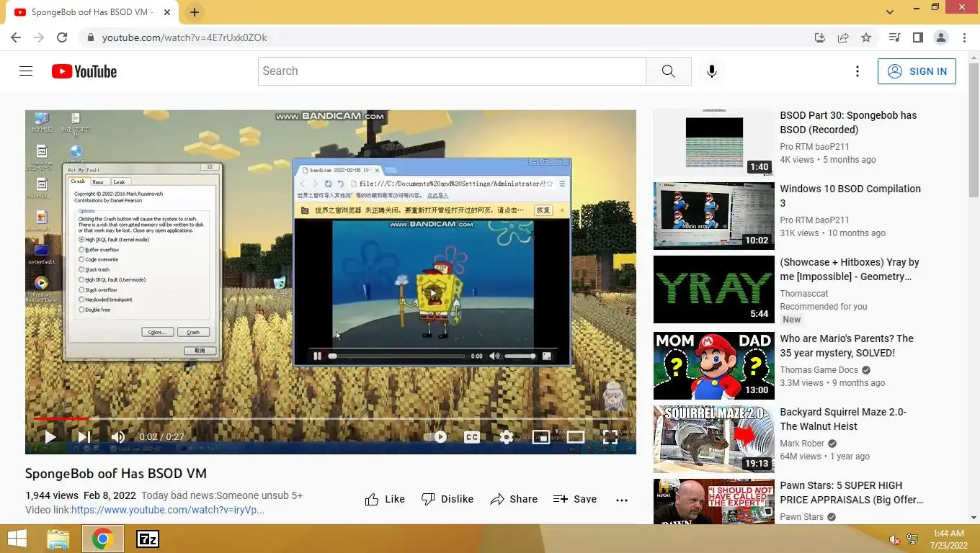Open File Explorer from the taskbar

(x=58, y=539)
